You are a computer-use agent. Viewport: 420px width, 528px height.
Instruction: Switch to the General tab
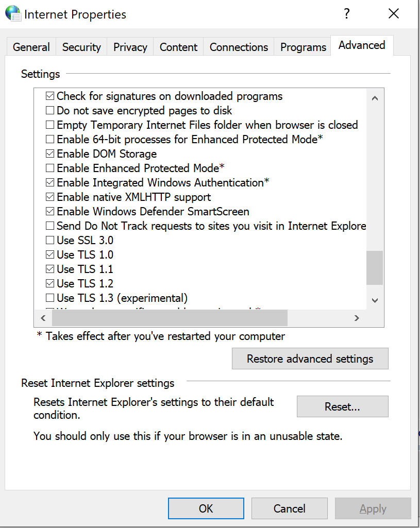(31, 47)
